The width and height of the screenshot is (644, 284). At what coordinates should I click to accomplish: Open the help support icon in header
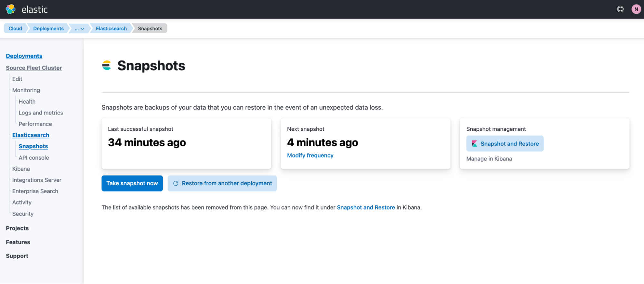(x=620, y=9)
